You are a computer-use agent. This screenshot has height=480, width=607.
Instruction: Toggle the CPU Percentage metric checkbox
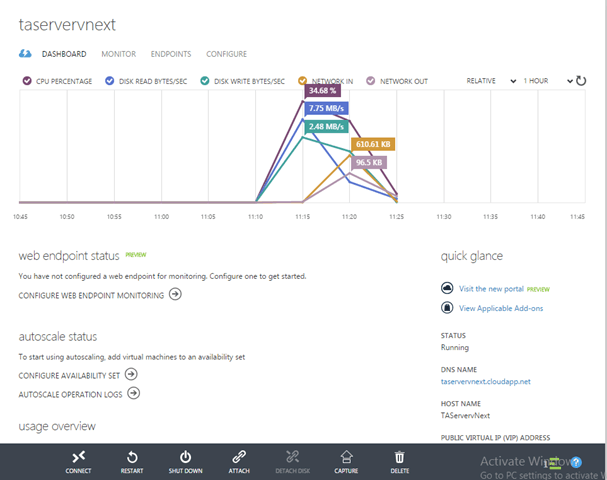coord(27,81)
